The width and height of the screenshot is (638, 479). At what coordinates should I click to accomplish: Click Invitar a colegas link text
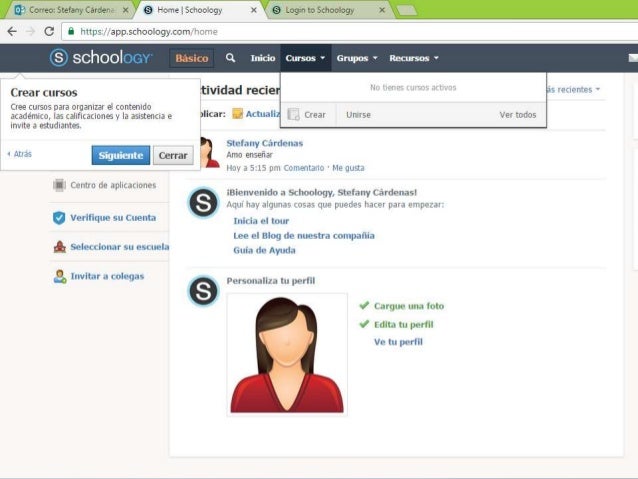point(107,276)
